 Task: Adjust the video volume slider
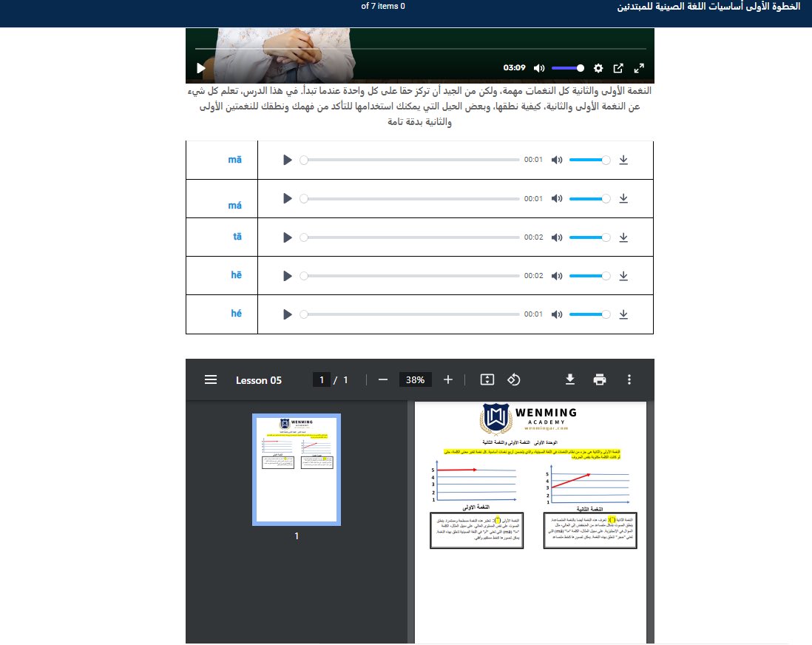click(568, 68)
